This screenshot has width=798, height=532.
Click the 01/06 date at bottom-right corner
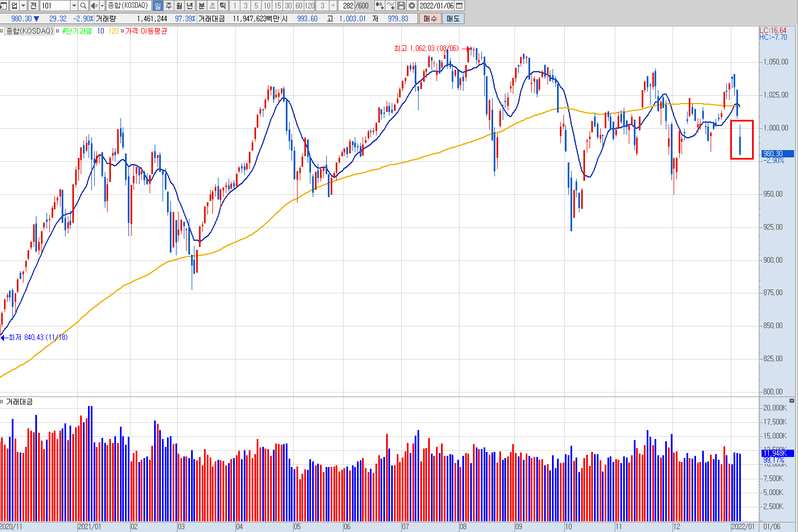click(x=772, y=527)
